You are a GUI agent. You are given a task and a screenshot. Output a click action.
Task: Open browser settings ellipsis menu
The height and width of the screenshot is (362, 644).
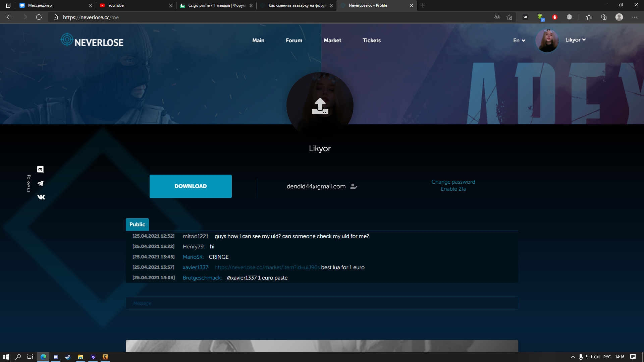click(x=634, y=17)
